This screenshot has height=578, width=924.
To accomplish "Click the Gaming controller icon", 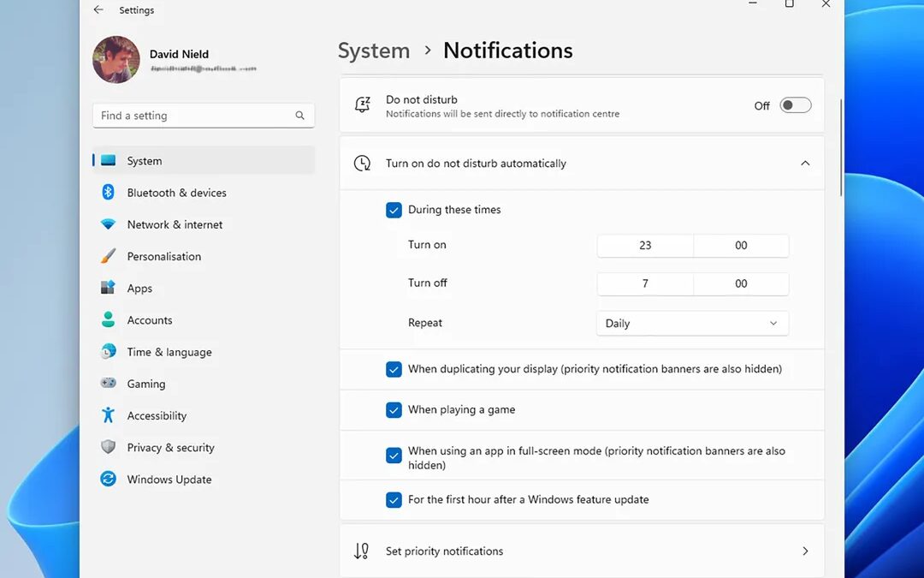I will (x=108, y=384).
